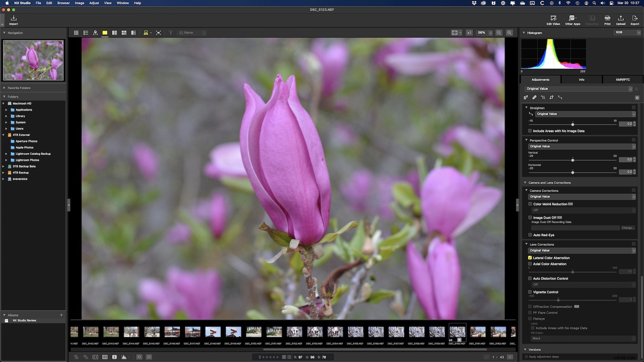Enable the Vignette Control checkbox
The height and width of the screenshot is (362, 644).
[x=530, y=292]
